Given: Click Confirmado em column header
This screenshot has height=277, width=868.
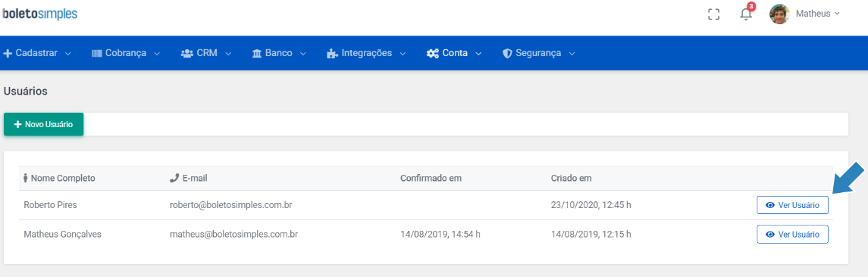Looking at the screenshot, I should tap(431, 178).
